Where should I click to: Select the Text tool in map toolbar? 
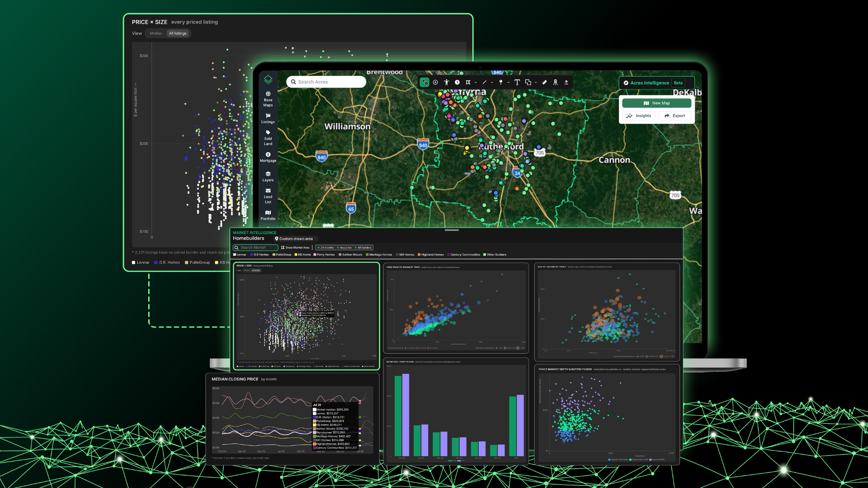517,82
